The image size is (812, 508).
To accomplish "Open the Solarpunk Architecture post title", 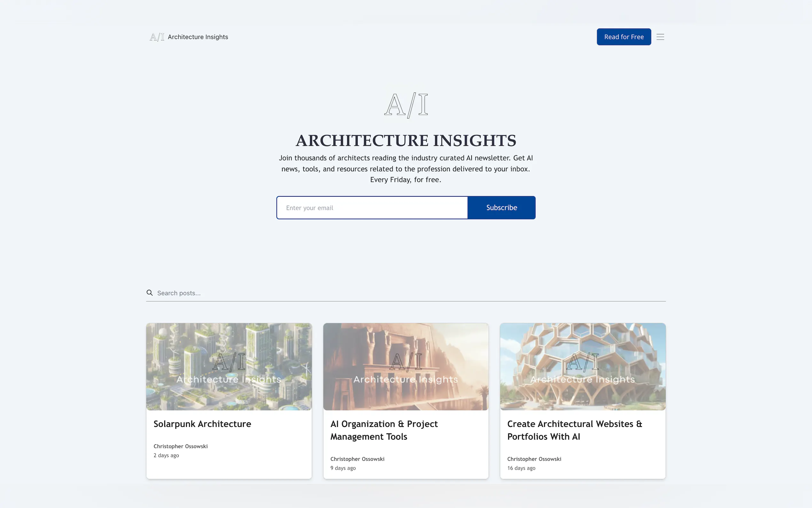I will click(202, 424).
